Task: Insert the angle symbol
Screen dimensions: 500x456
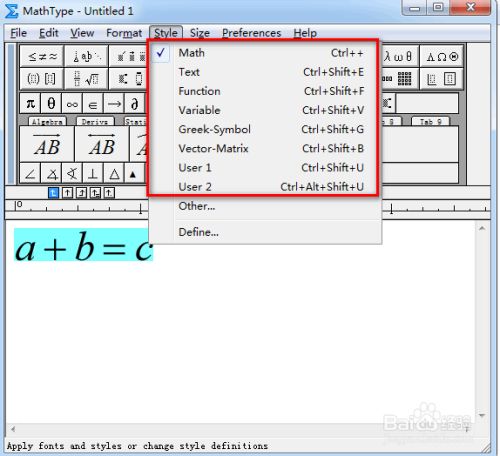Action: point(30,173)
